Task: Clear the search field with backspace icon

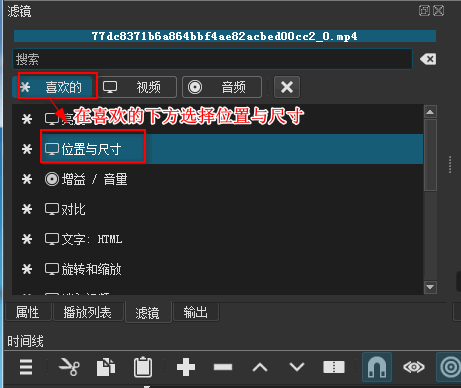Action: pos(428,59)
